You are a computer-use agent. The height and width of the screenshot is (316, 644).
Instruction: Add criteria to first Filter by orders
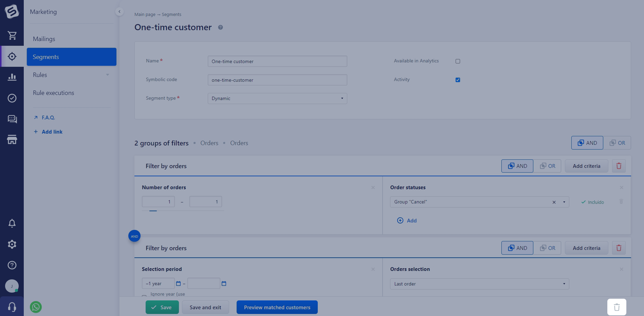pos(587,166)
